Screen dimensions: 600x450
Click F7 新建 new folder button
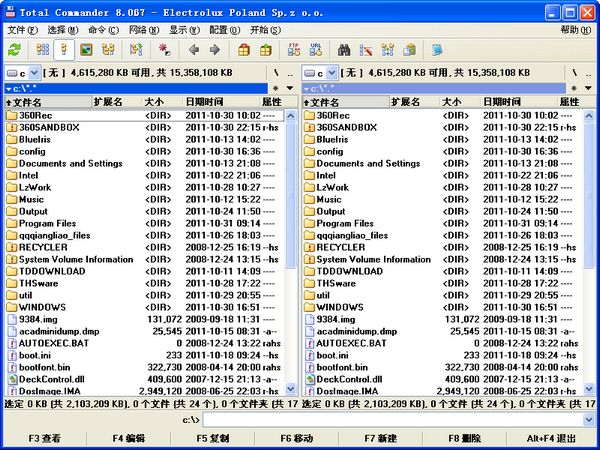(x=381, y=439)
